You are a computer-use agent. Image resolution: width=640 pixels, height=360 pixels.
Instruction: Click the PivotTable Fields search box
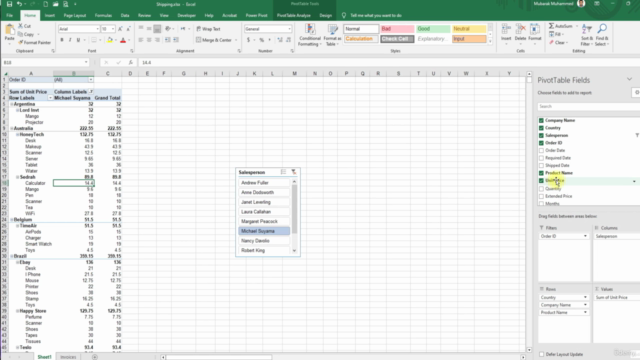pyautogui.click(x=588, y=107)
